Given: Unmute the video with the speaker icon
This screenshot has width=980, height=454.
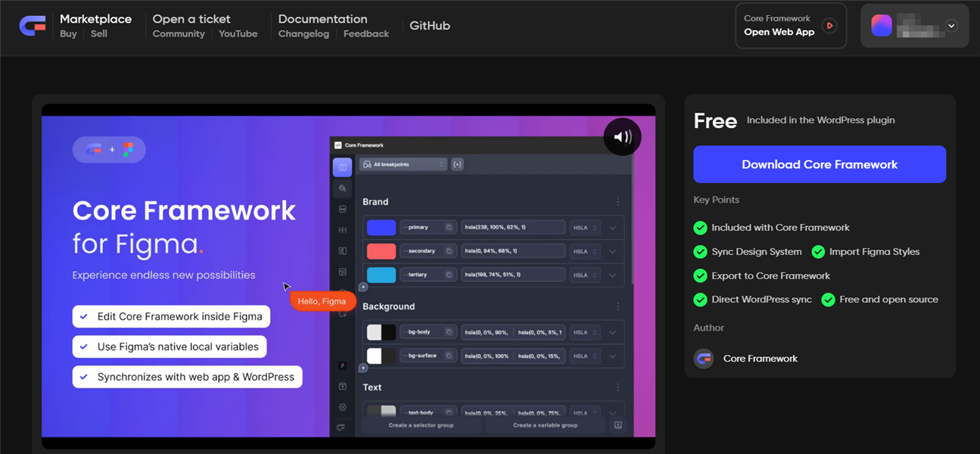Looking at the screenshot, I should coord(622,137).
